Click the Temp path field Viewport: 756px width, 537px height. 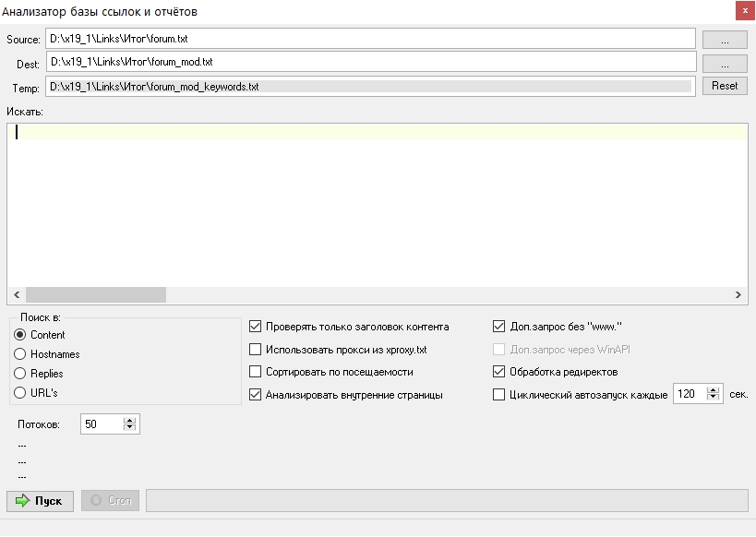tap(370, 87)
